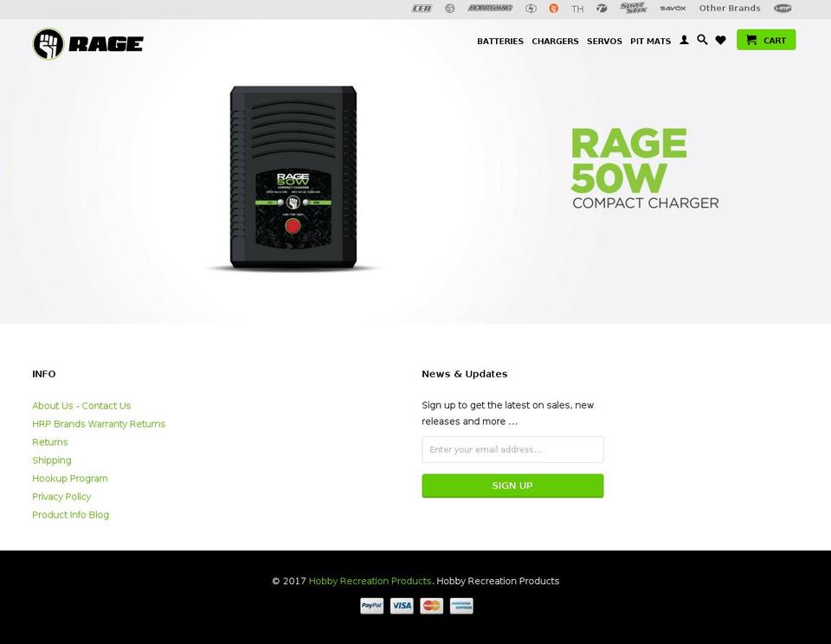831x644 pixels.
Task: Open the wishlist heart icon
Action: click(721, 40)
